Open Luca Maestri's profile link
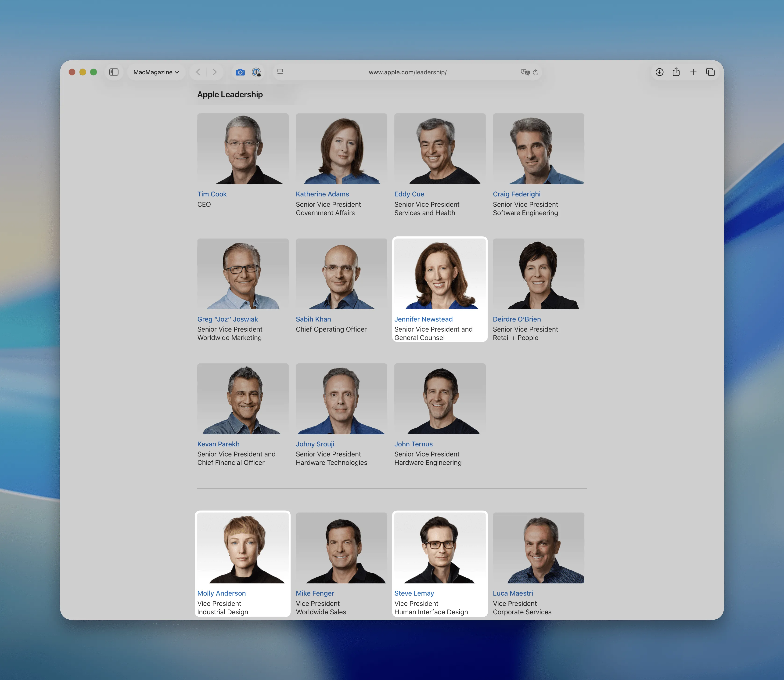 tap(513, 593)
